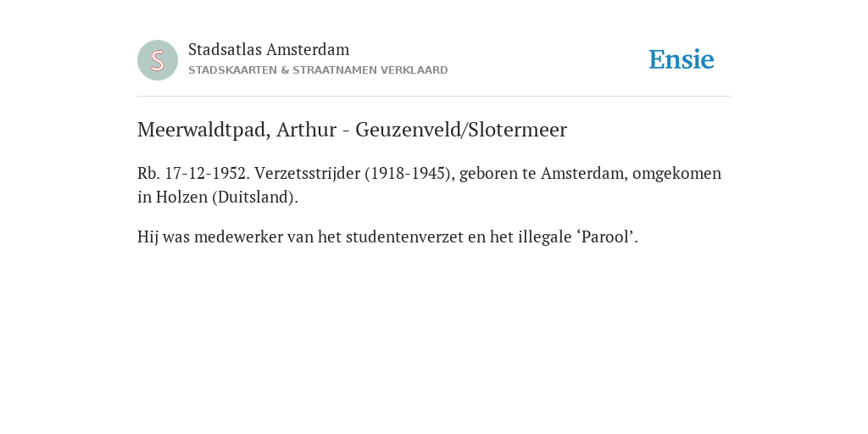The width and height of the screenshot is (868, 434).
Task: Select the 'Stadskaarten & straatnamen verklaard' subtitle
Action: click(318, 70)
